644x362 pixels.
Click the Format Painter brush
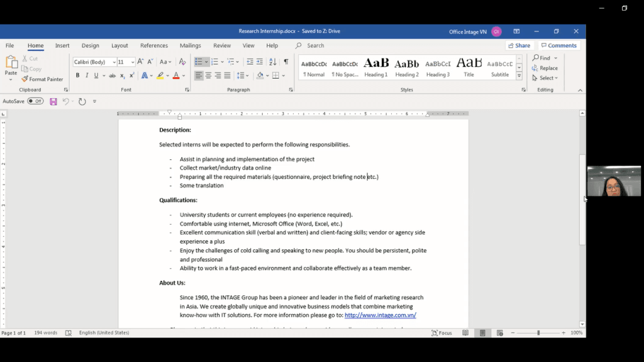point(25,79)
